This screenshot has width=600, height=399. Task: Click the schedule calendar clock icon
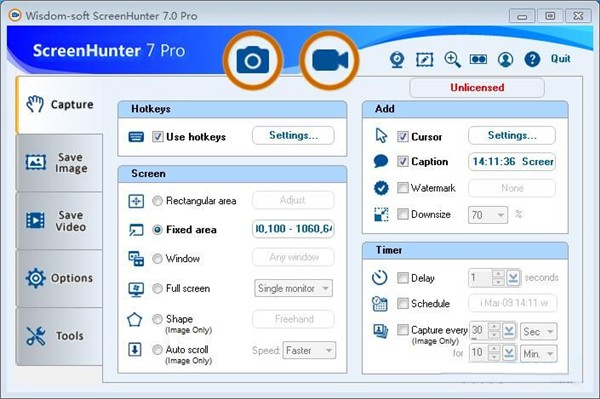(380, 304)
